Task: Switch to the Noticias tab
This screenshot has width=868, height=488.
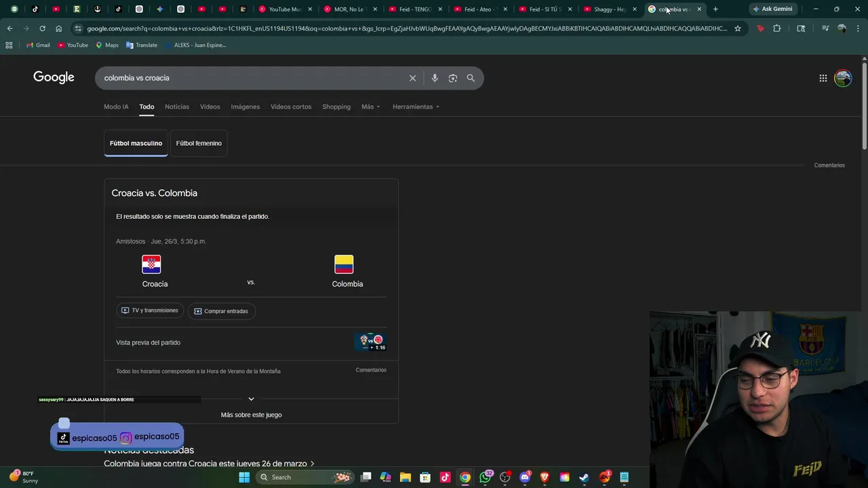Action: (x=177, y=106)
